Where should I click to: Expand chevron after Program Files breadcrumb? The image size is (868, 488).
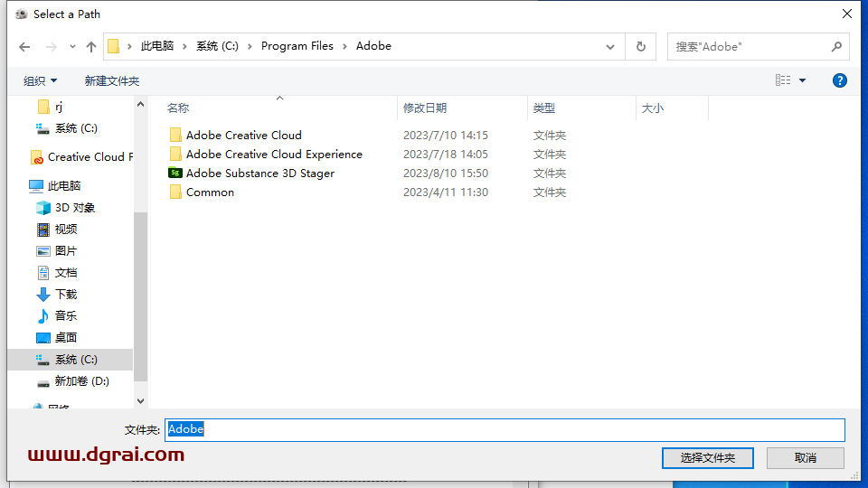tap(344, 46)
